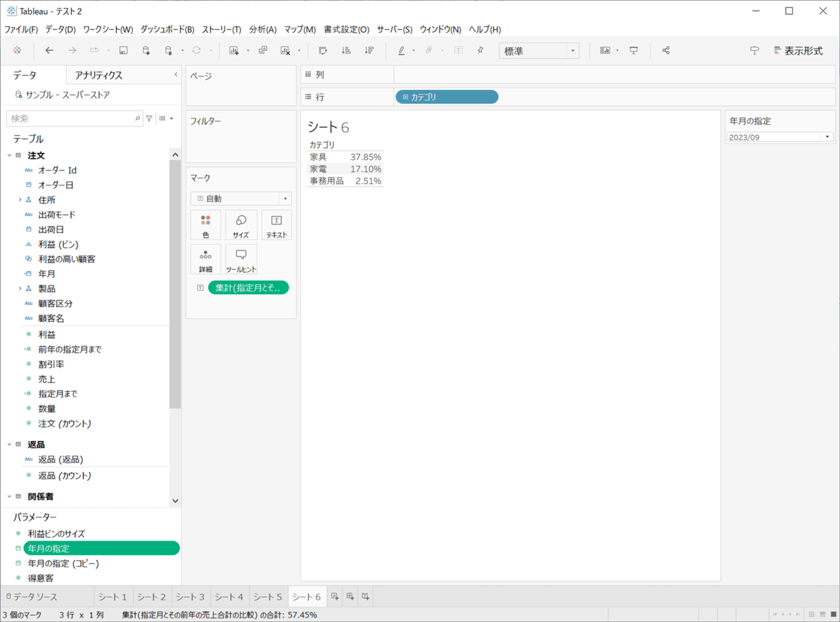840x622 pixels.
Task: Click the share workbook icon
Action: tap(666, 50)
